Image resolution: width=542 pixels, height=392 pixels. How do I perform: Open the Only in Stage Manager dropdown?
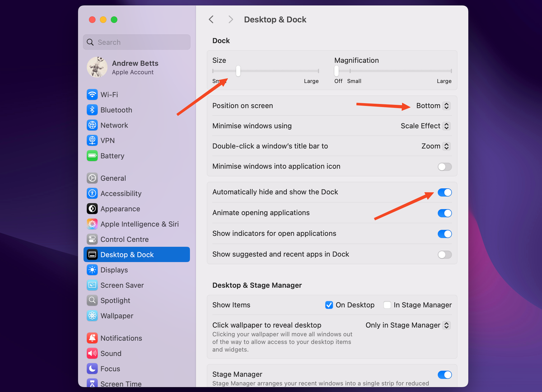[408, 325]
